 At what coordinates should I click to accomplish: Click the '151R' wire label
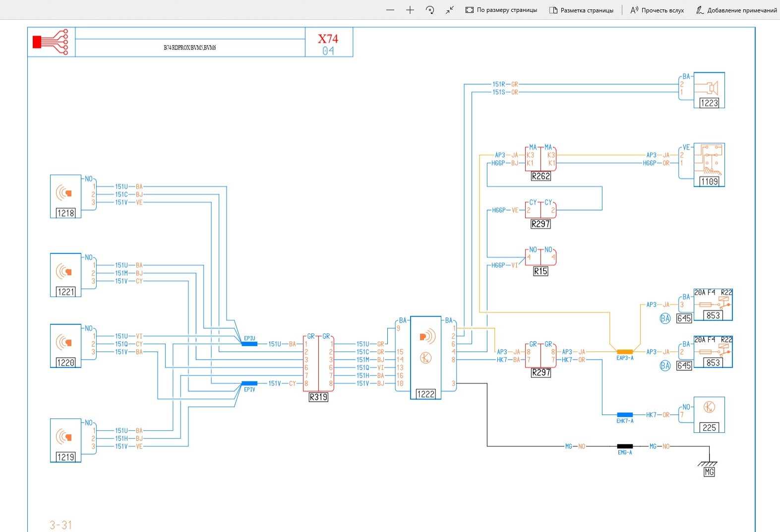(498, 84)
